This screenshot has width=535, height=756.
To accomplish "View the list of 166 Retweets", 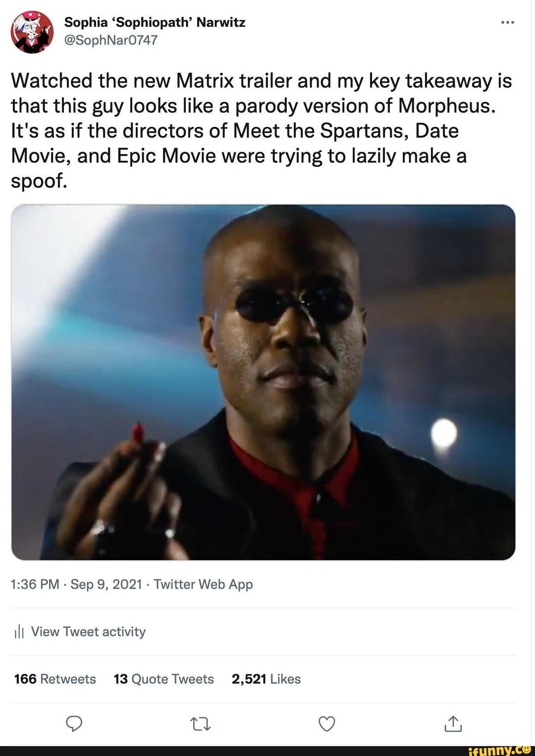I will 55,679.
